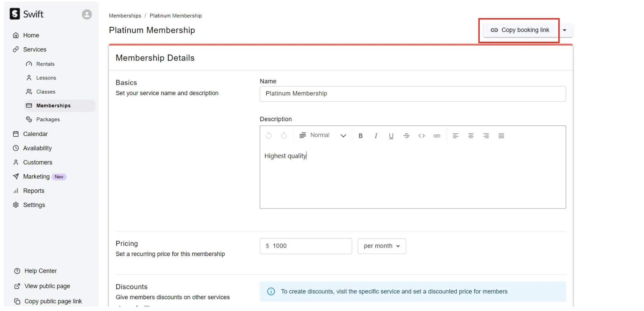Apply italic formatting to description text
This screenshot has width=644, height=311.
376,136
